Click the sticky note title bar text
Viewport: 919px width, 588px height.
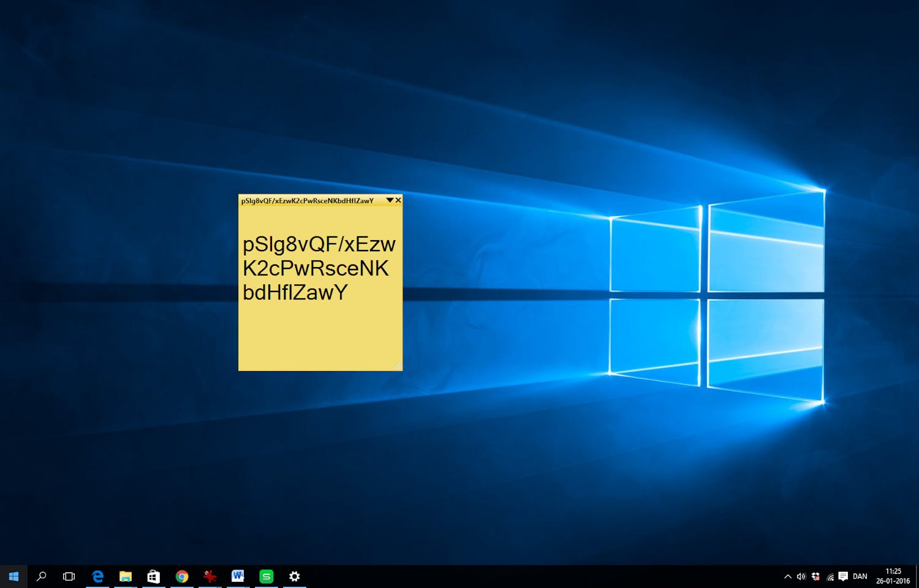[307, 201]
